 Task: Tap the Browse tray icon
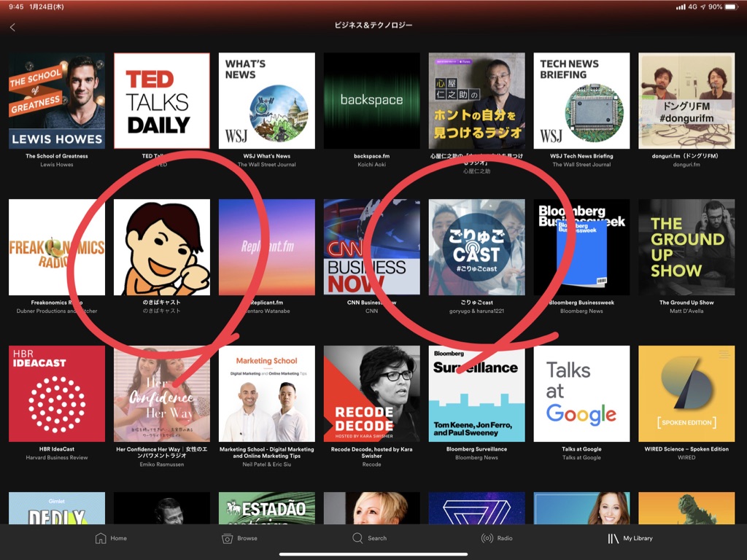[228, 538]
